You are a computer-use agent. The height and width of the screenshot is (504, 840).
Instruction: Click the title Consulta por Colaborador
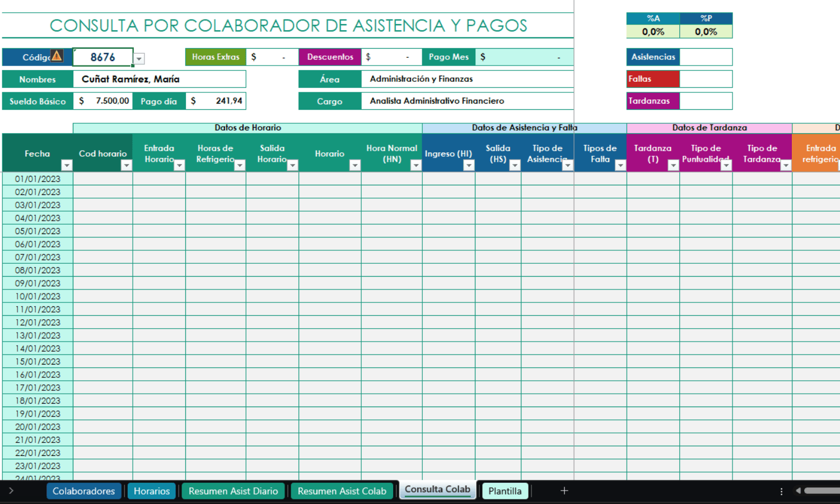coord(288,26)
